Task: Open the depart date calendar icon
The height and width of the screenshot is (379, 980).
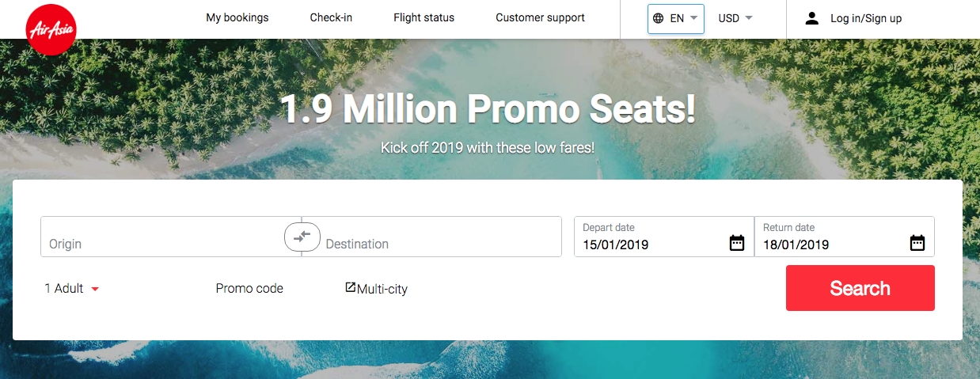Action: (737, 243)
